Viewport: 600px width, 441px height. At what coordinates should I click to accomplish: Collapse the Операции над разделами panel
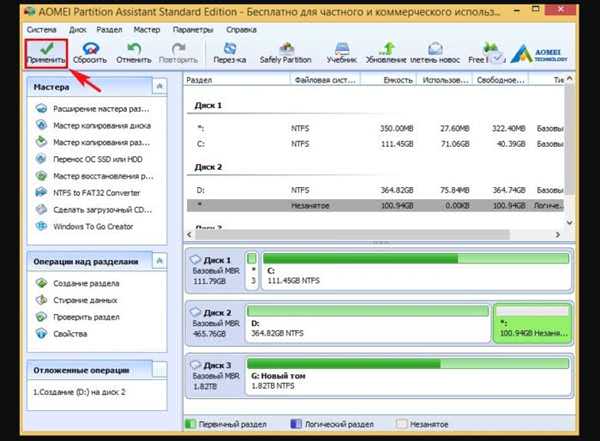(x=160, y=261)
